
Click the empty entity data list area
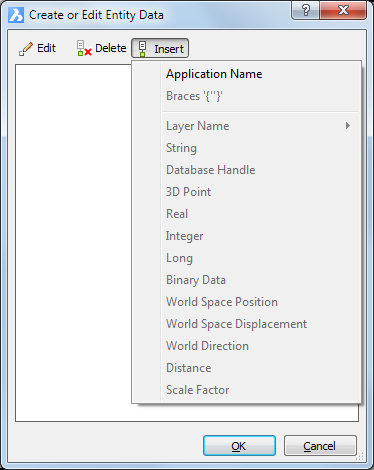point(73,243)
